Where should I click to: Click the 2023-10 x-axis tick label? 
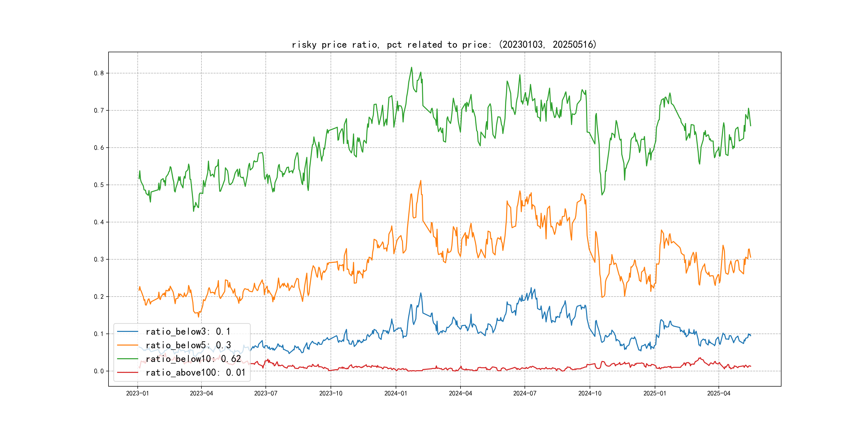pos(331,393)
